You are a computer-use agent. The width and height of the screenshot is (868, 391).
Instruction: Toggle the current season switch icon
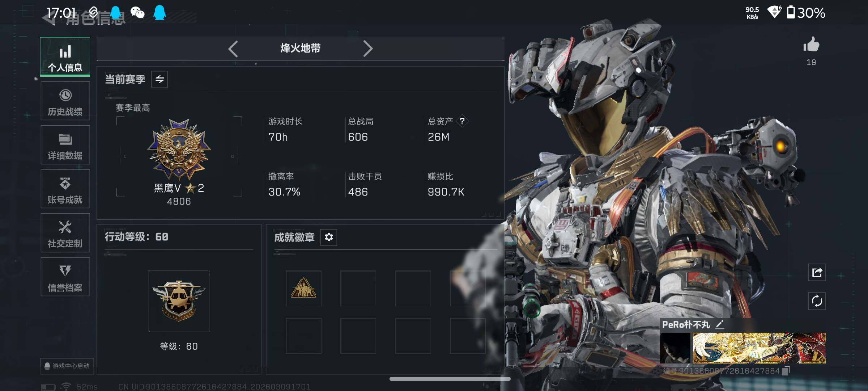[x=159, y=79]
